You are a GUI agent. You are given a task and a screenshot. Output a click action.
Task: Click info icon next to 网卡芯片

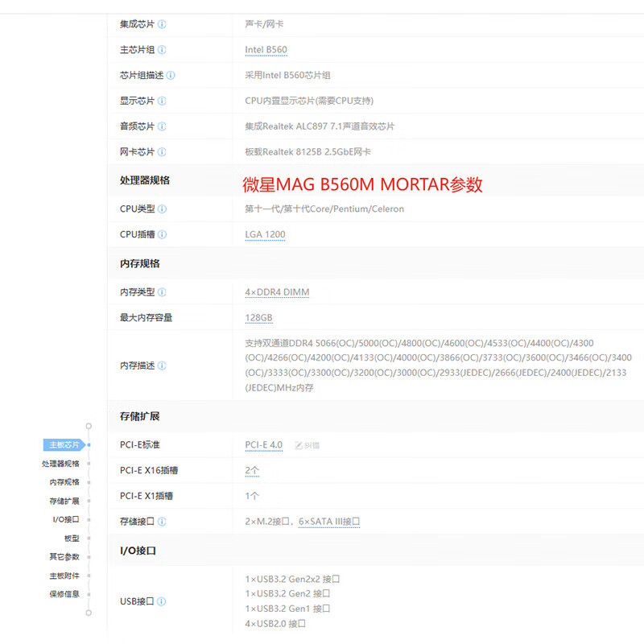click(x=163, y=152)
